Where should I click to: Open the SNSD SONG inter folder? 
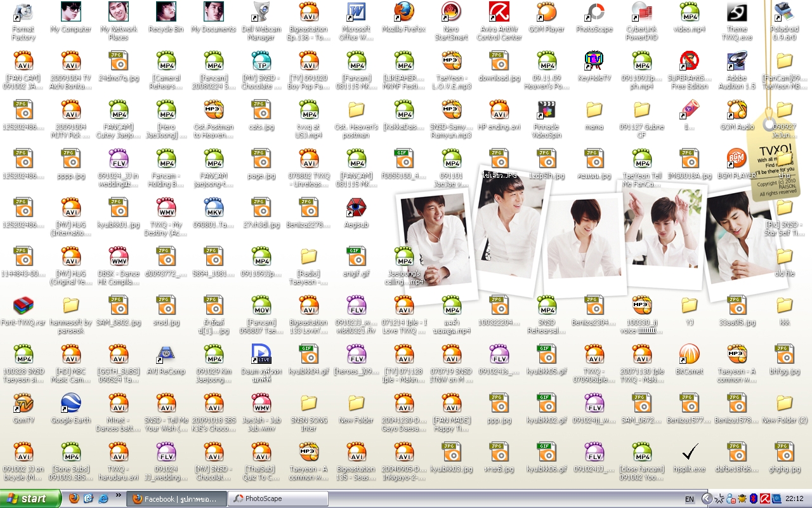309,403
